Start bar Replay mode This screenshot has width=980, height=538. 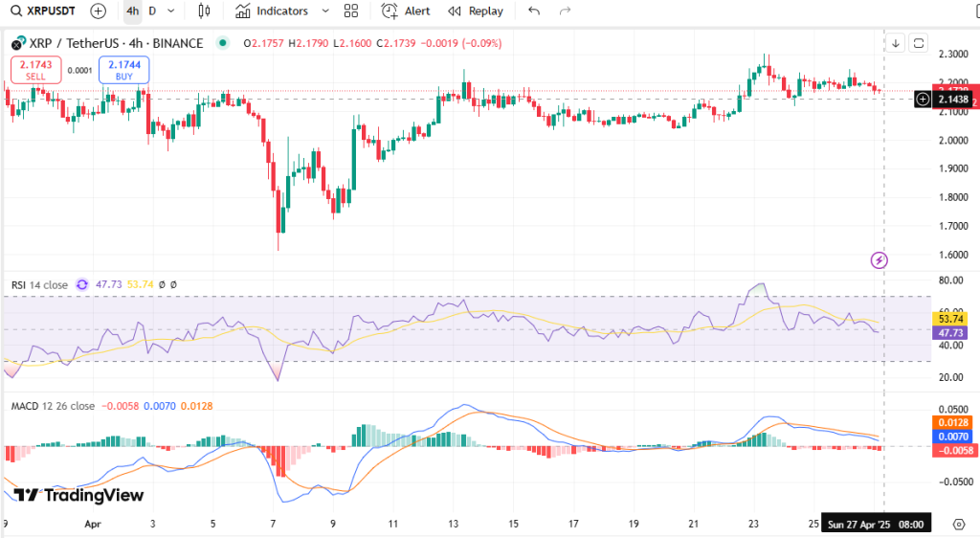click(x=476, y=11)
